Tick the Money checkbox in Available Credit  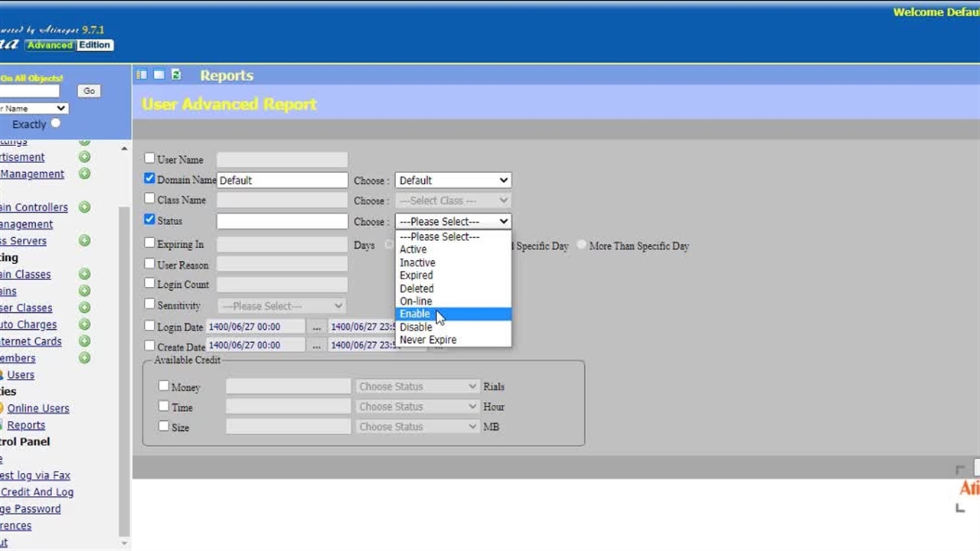164,386
